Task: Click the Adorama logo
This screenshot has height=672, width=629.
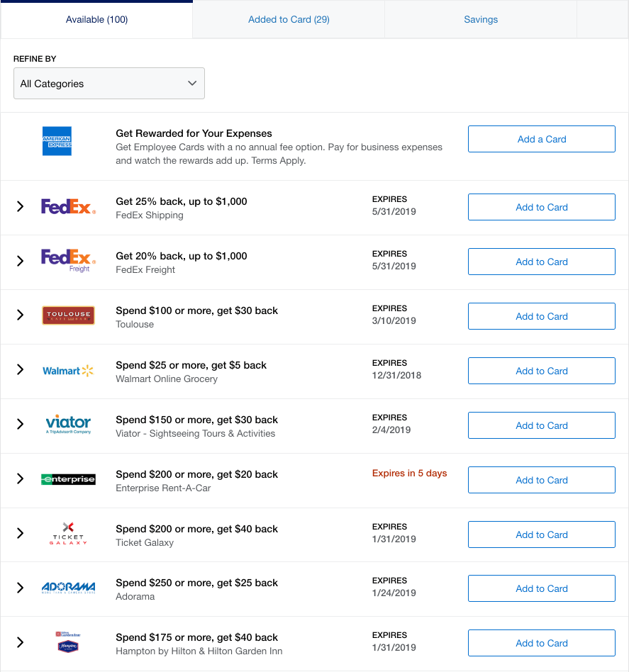Action: coord(68,588)
